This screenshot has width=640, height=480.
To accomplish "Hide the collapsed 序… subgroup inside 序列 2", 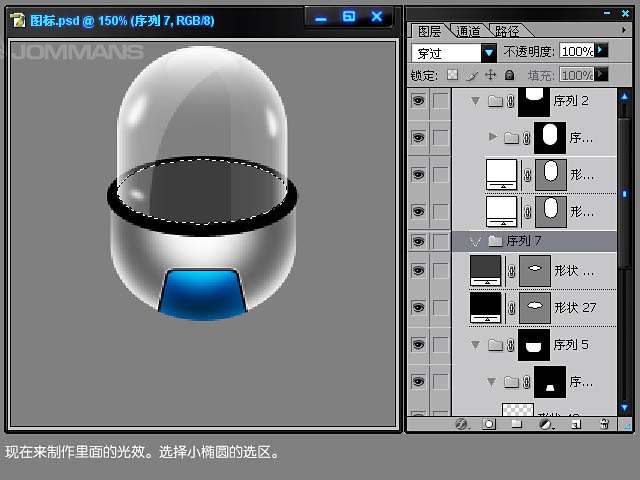I will [x=418, y=138].
